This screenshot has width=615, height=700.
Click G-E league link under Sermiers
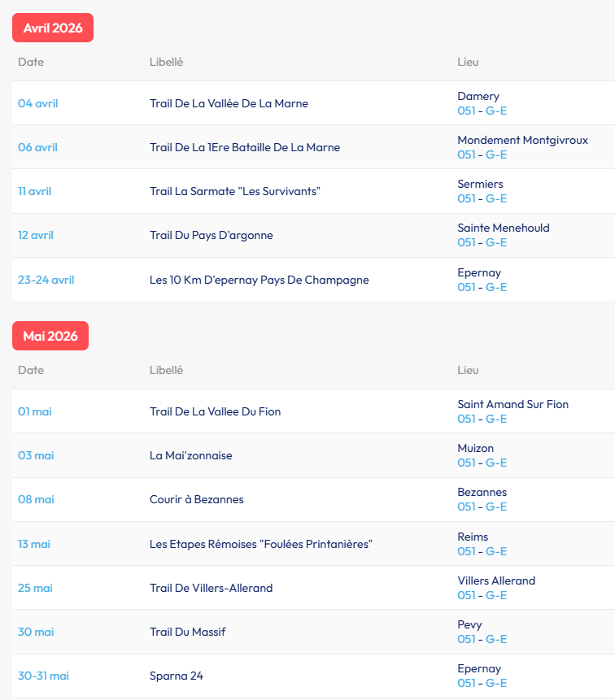point(496,198)
